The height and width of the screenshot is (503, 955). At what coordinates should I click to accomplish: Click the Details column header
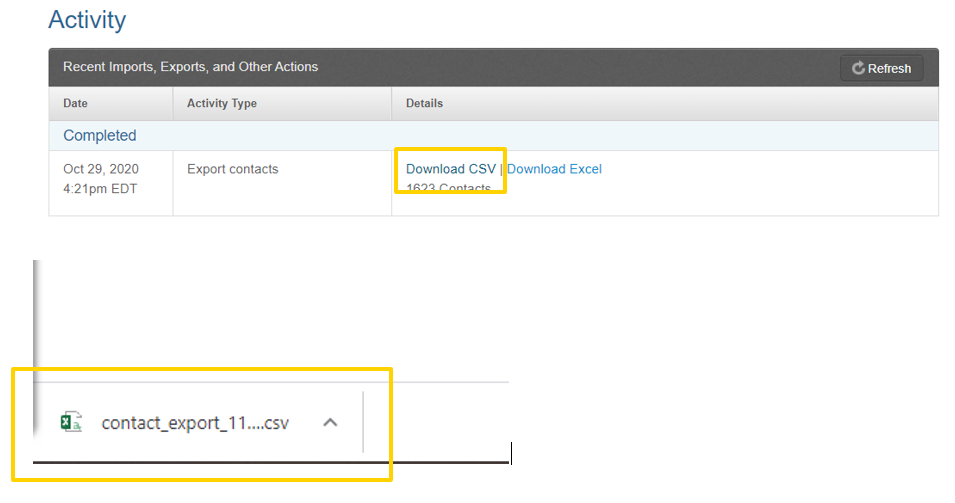(424, 103)
